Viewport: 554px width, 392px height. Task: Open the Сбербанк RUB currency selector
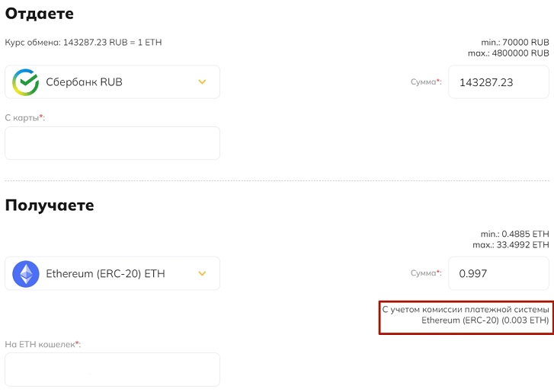tap(112, 82)
